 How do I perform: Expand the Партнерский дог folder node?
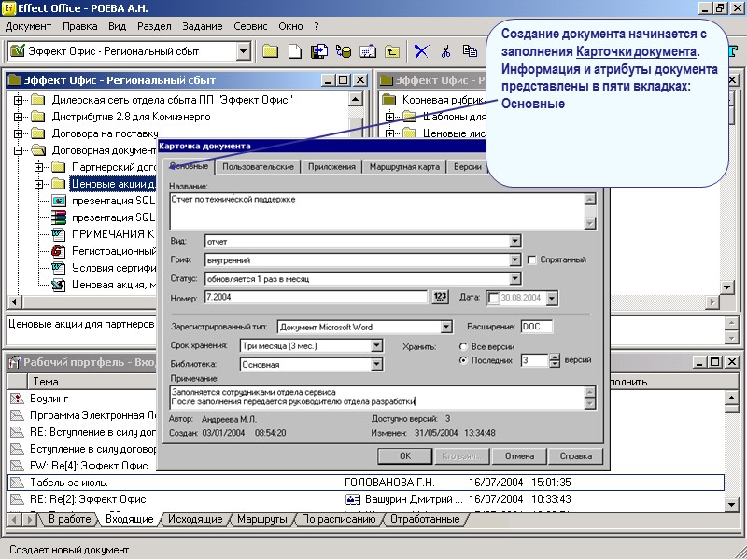click(39, 167)
